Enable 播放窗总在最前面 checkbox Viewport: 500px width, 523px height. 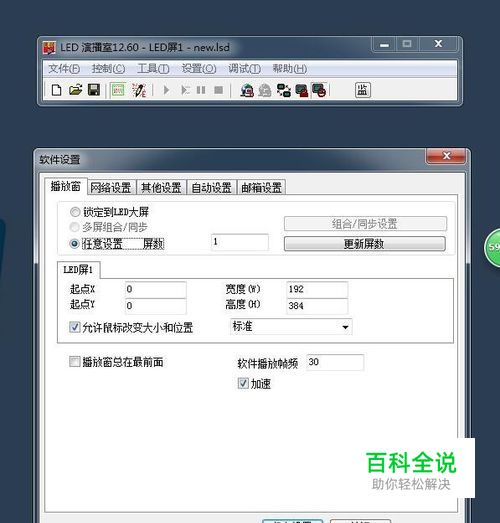[x=74, y=362]
